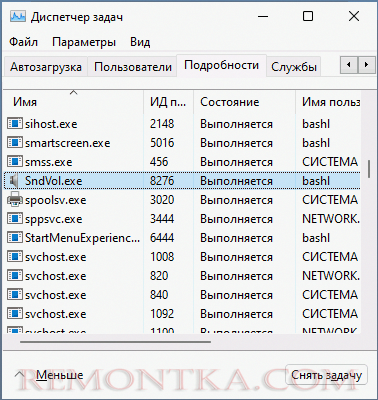Sort by the Состояние column header

(x=244, y=102)
